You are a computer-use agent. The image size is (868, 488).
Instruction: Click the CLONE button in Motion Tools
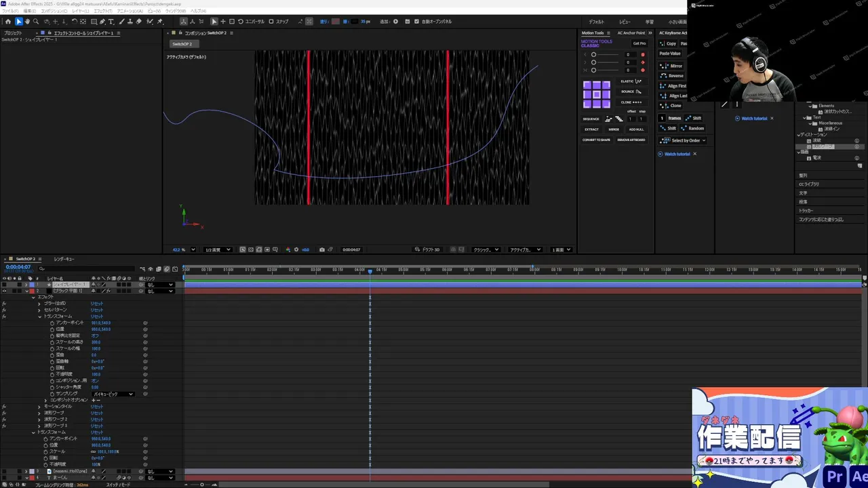(x=632, y=102)
